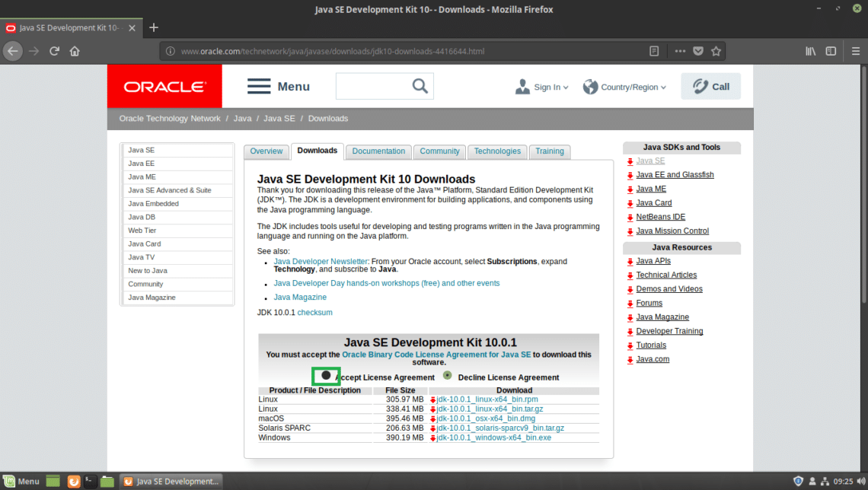Bookmark this page with the star icon
Viewport: 868px width, 490px height.
pyautogui.click(x=716, y=52)
